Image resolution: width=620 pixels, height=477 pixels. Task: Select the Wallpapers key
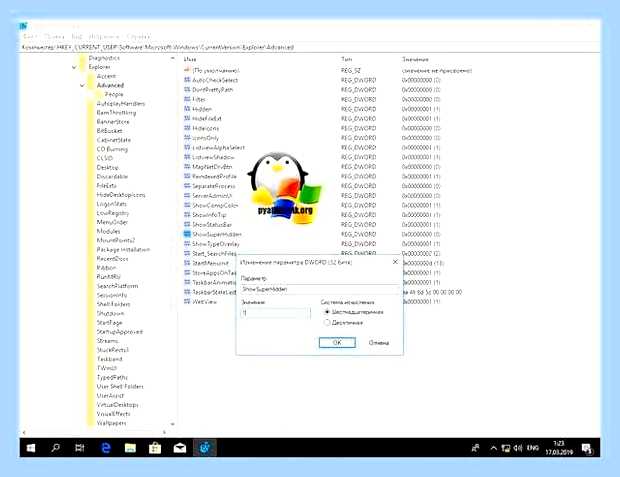[111, 423]
